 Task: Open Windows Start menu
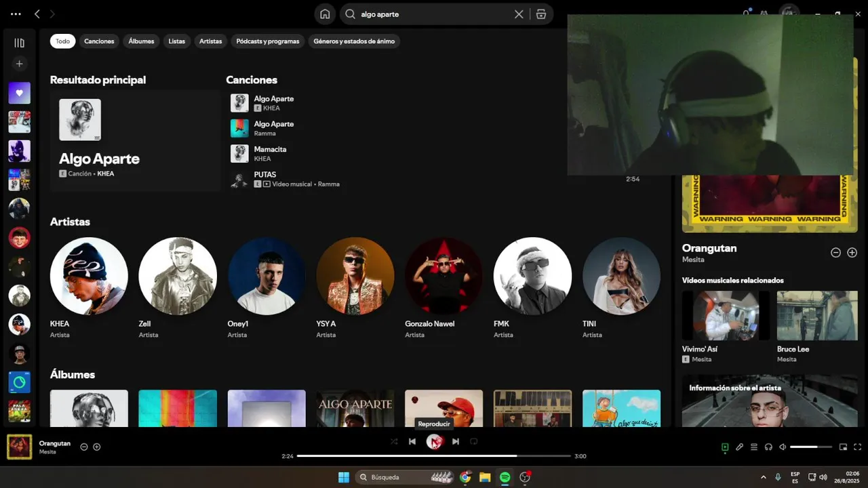tap(344, 477)
